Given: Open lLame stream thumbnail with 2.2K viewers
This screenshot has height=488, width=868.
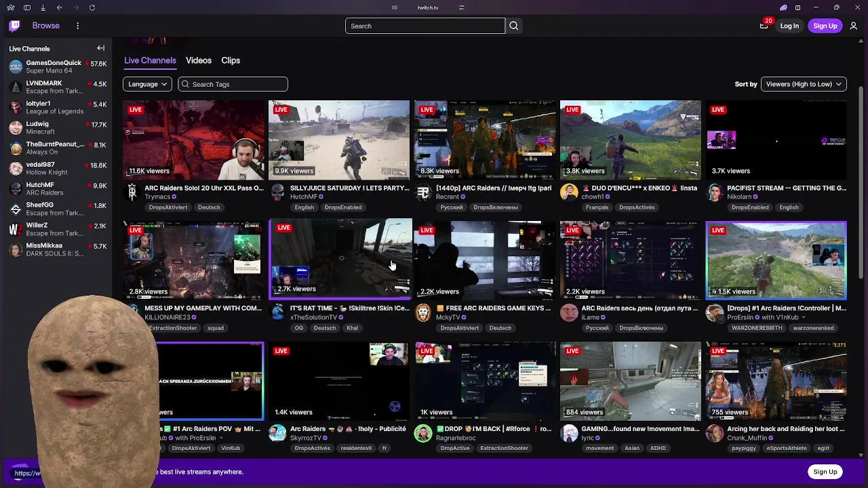Looking at the screenshot, I should click(x=631, y=260).
